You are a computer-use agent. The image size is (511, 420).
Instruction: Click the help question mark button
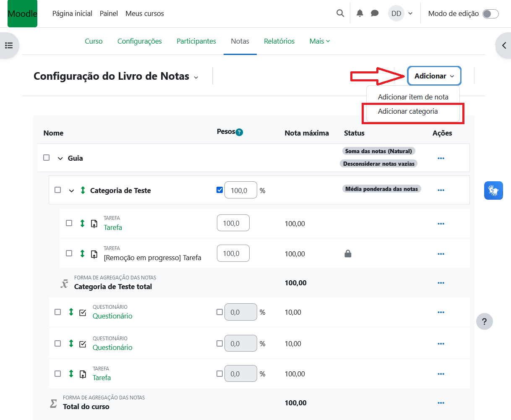(x=484, y=322)
